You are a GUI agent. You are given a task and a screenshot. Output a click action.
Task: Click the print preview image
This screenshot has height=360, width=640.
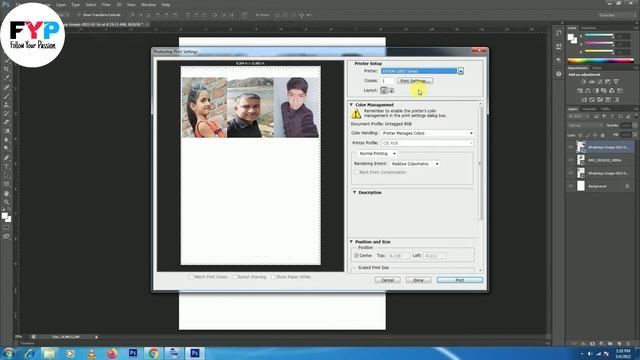(251, 165)
